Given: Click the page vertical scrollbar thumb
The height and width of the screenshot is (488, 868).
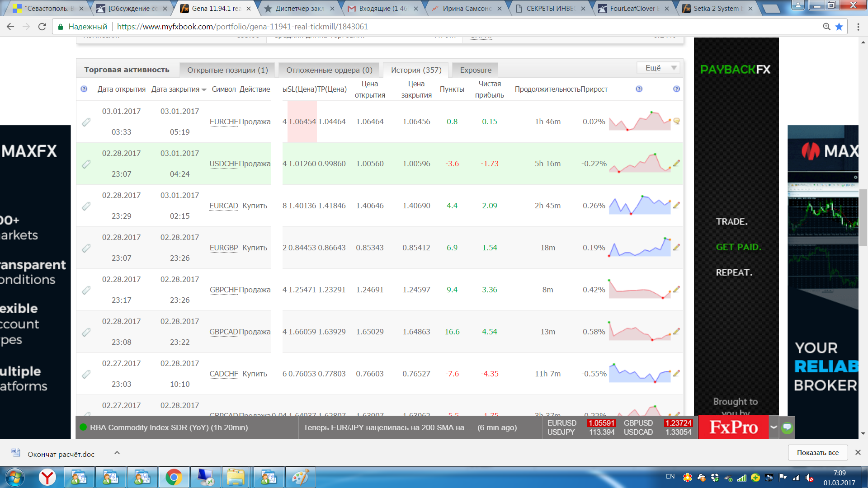Looking at the screenshot, I should (x=863, y=217).
